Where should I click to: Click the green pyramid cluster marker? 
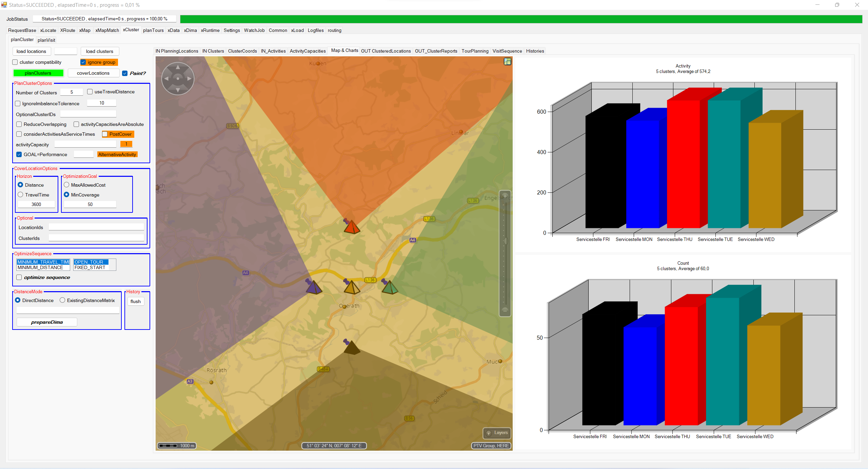pyautogui.click(x=390, y=287)
